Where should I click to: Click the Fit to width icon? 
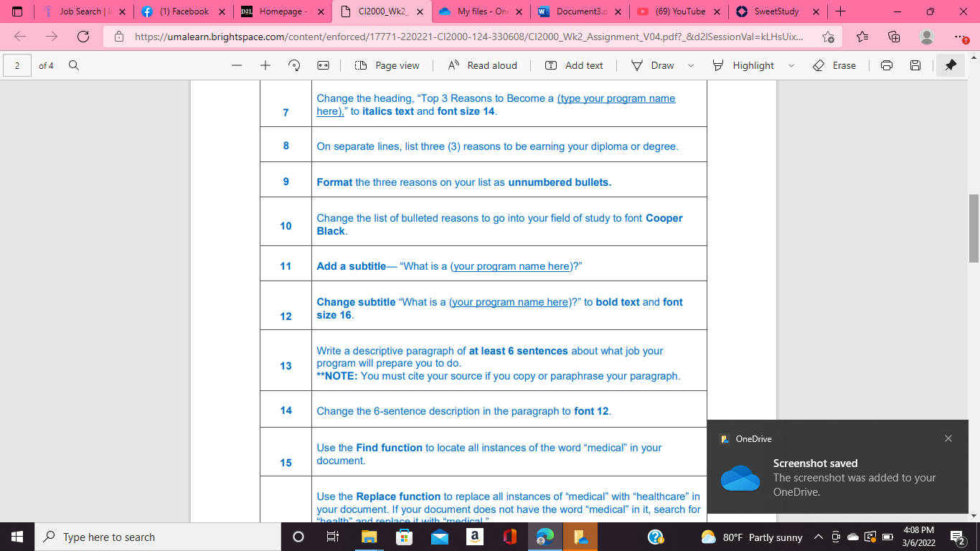[x=323, y=65]
